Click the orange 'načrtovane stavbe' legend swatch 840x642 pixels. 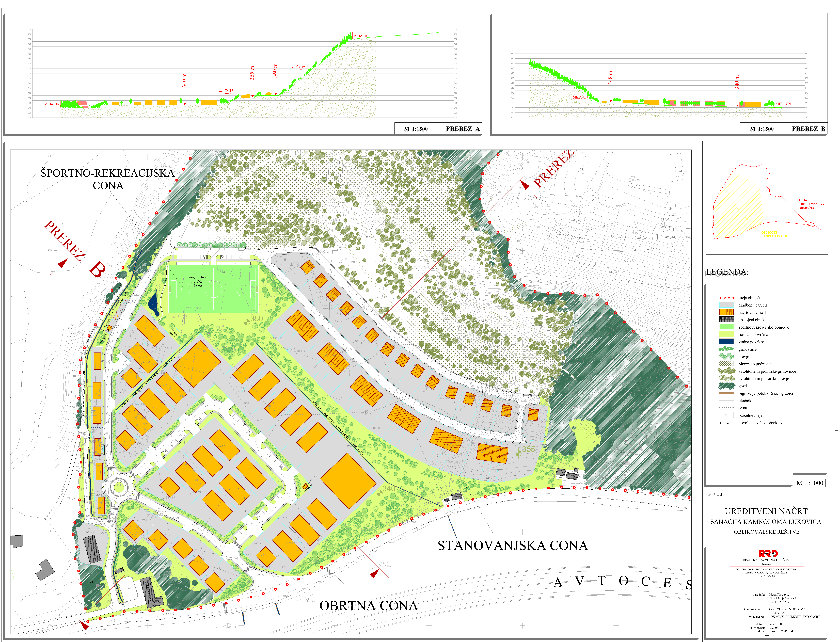[x=726, y=312]
